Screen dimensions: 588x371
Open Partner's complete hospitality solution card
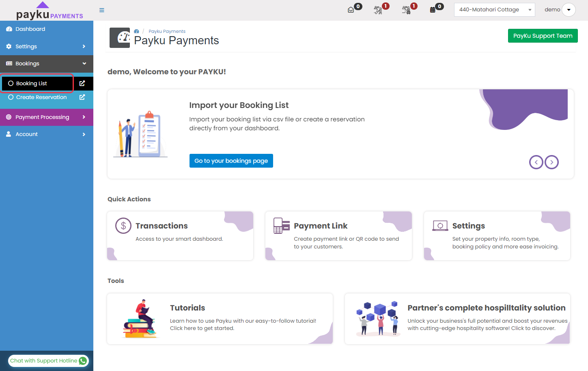[x=457, y=319]
